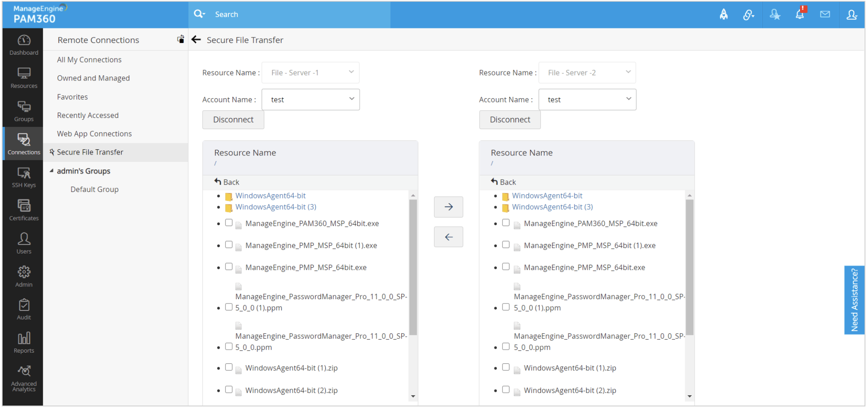The height and width of the screenshot is (409, 868).
Task: Open the SSH Keys section
Action: (x=24, y=177)
